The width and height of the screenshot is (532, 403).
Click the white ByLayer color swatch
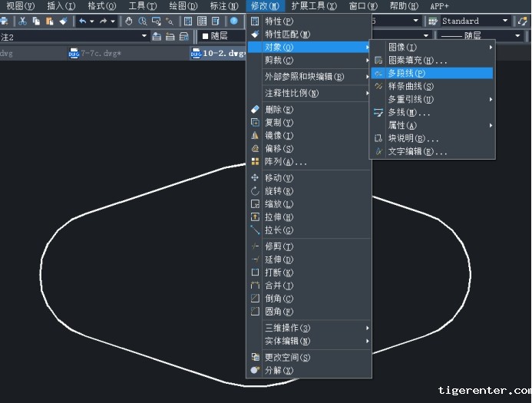pos(205,36)
